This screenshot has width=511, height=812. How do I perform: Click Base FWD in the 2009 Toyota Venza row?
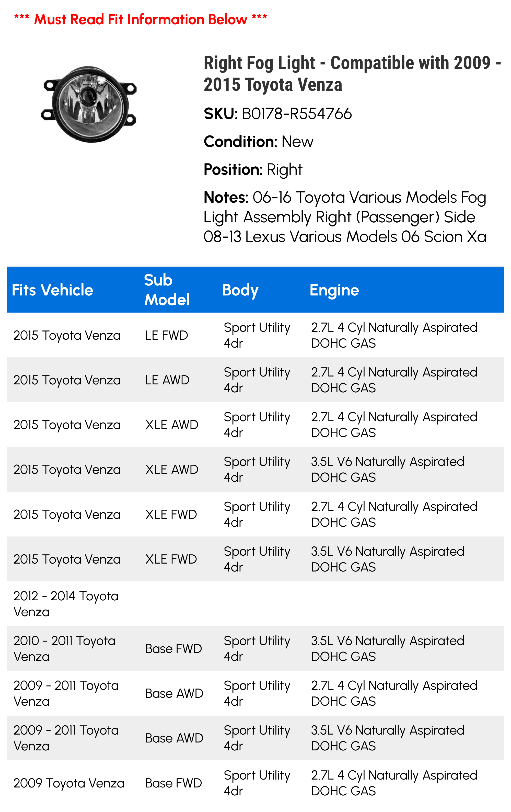pyautogui.click(x=173, y=783)
